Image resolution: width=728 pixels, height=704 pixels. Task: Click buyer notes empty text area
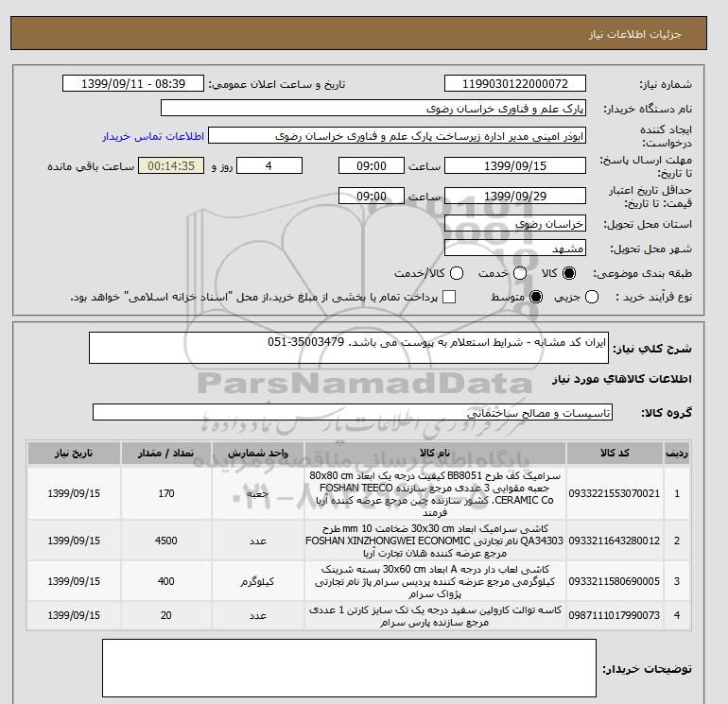click(349, 668)
